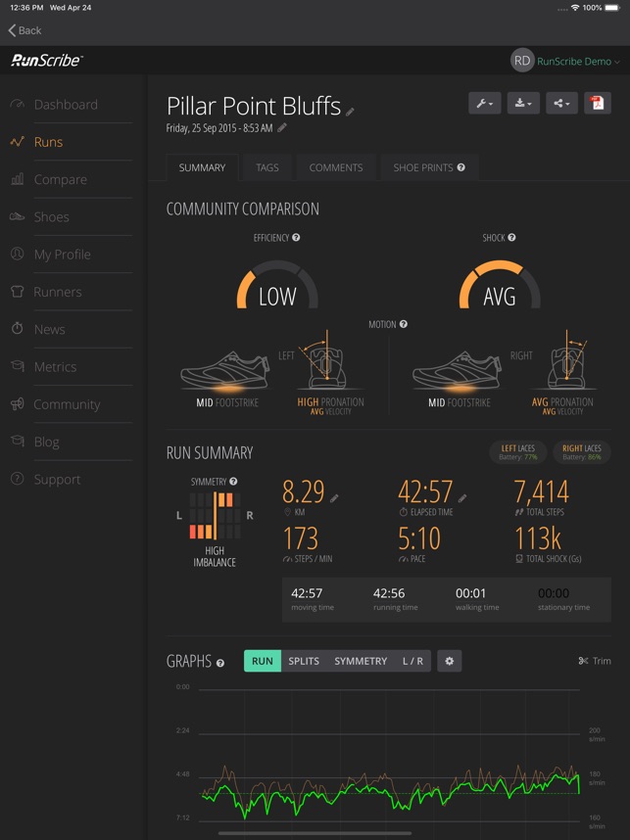The width and height of the screenshot is (630, 840).
Task: Click the Compare bar-chart icon
Action: tap(18, 179)
